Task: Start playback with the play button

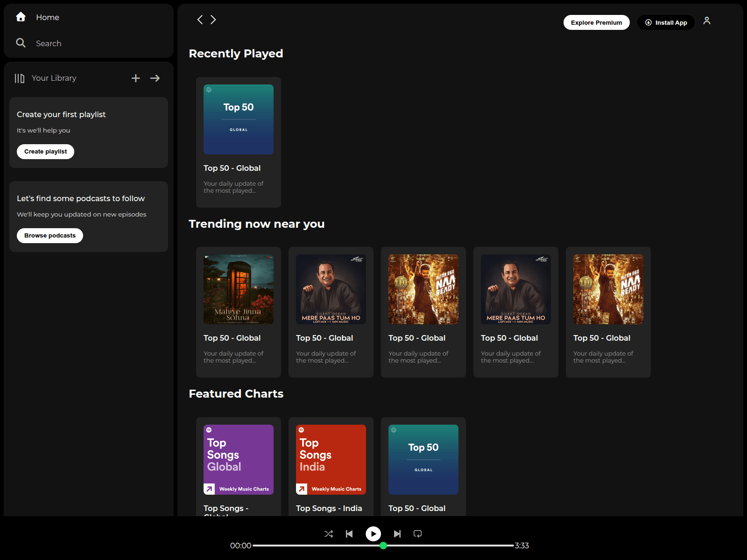Action: click(373, 534)
